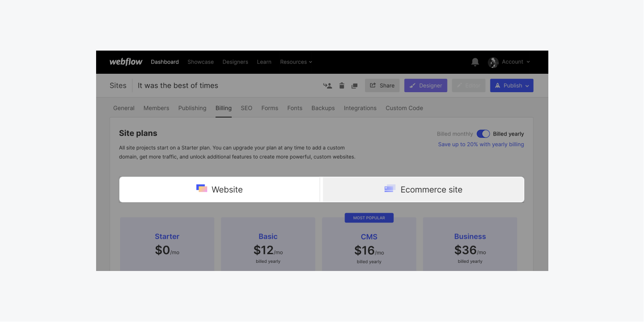This screenshot has height=322, width=644.
Task: Click the duplicate site icon
Action: pos(354,86)
